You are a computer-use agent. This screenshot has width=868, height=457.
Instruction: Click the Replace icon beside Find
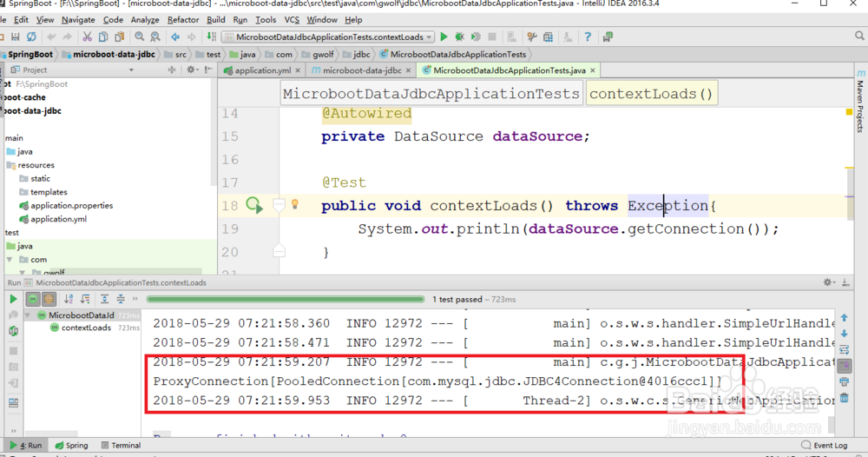[155, 37]
